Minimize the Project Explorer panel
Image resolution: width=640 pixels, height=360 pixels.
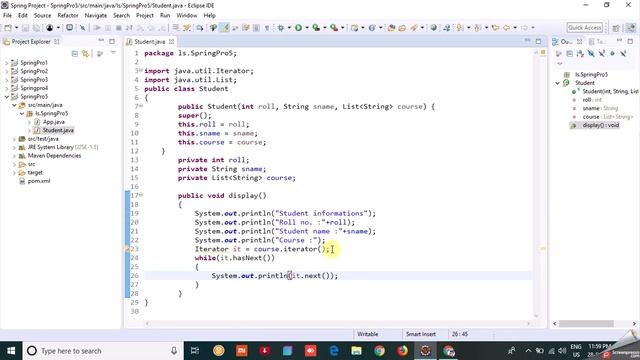(x=101, y=41)
